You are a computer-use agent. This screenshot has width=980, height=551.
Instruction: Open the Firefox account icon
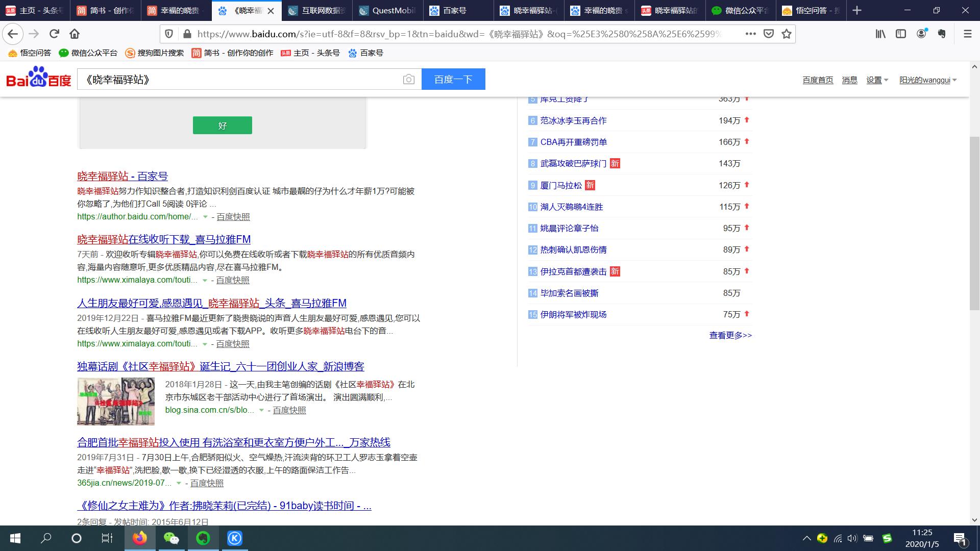pos(921,34)
